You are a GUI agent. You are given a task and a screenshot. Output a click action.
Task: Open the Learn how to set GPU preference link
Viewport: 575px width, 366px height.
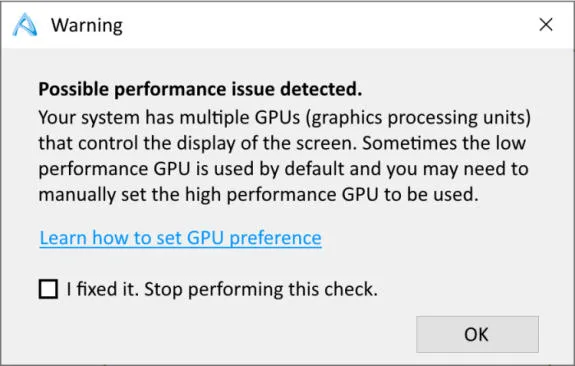pyautogui.click(x=180, y=238)
